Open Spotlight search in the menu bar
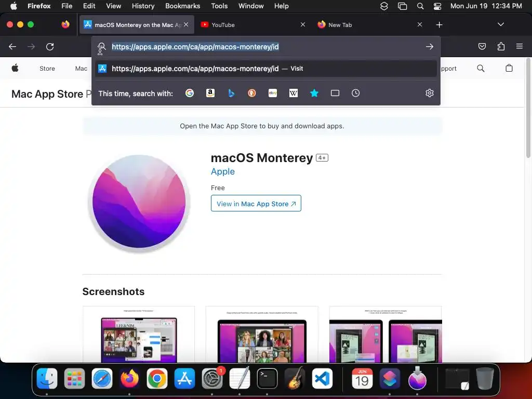Viewport: 532px width, 399px height. pos(420,6)
